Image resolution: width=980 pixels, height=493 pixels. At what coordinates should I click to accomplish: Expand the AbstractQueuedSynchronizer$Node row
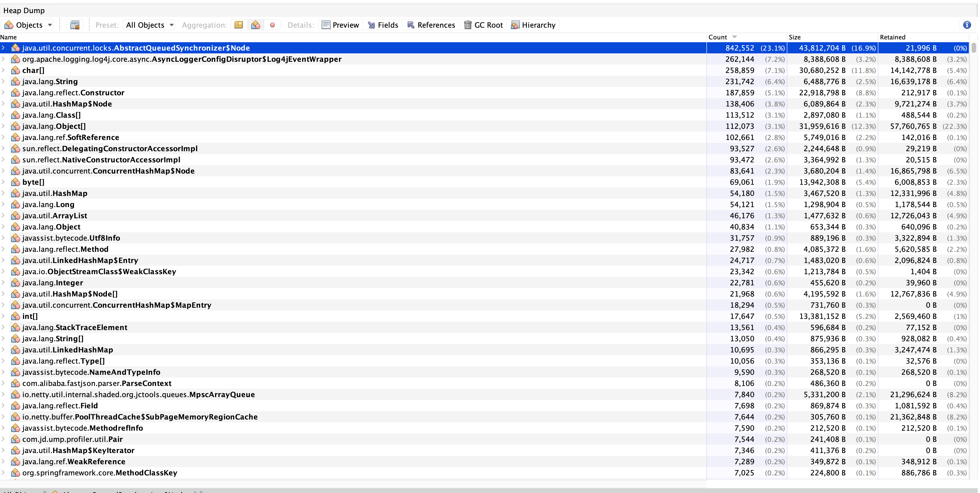pyautogui.click(x=3, y=48)
